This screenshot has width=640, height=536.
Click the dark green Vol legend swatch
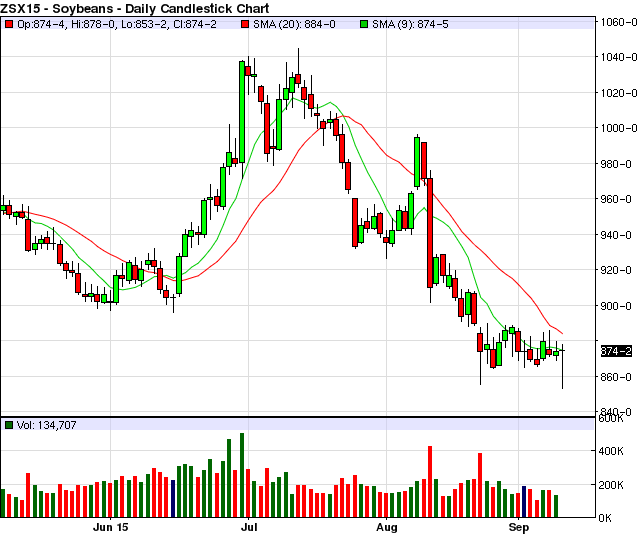(9, 425)
